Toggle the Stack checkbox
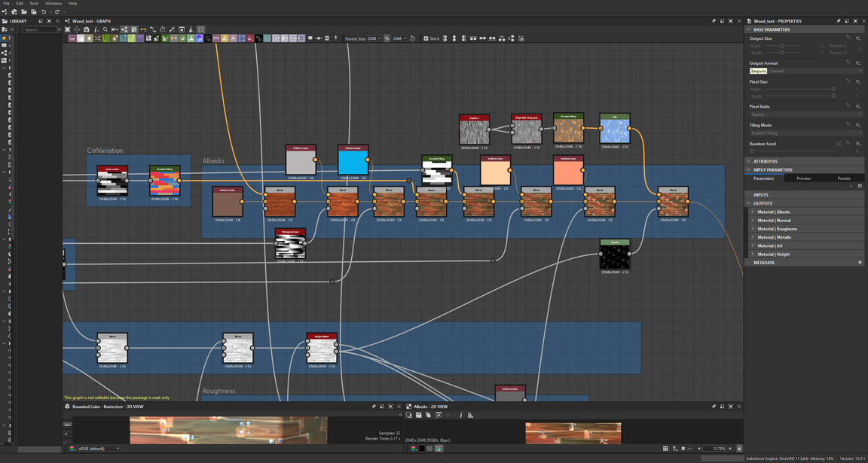Image resolution: width=868 pixels, height=463 pixels. (426, 38)
